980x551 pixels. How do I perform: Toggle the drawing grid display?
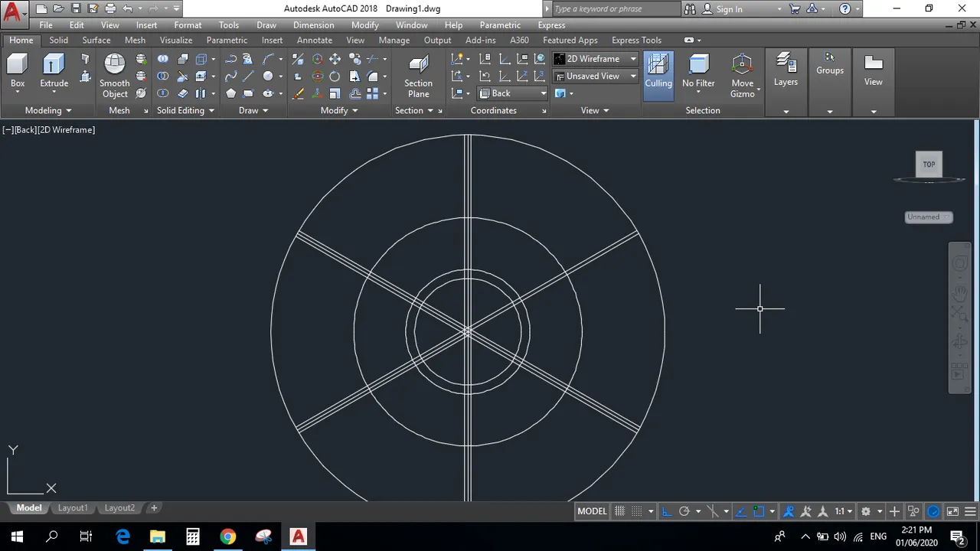[620, 511]
